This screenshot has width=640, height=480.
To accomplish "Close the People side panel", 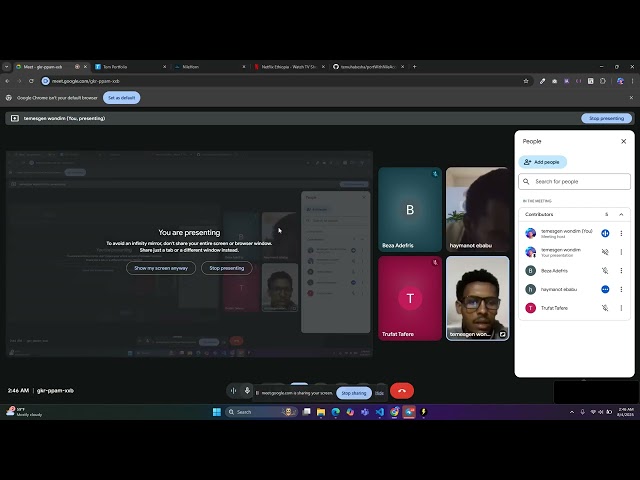I will pyautogui.click(x=623, y=141).
